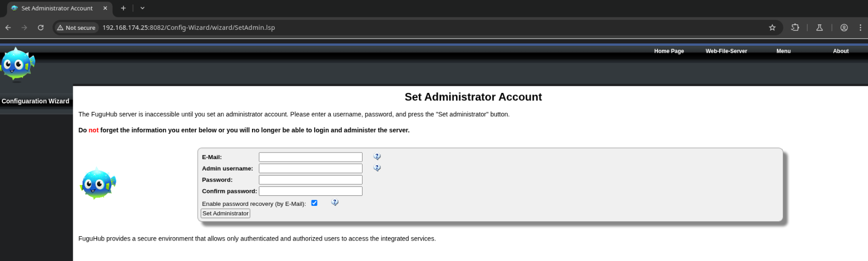Click the red 'not' warning word

(x=94, y=130)
